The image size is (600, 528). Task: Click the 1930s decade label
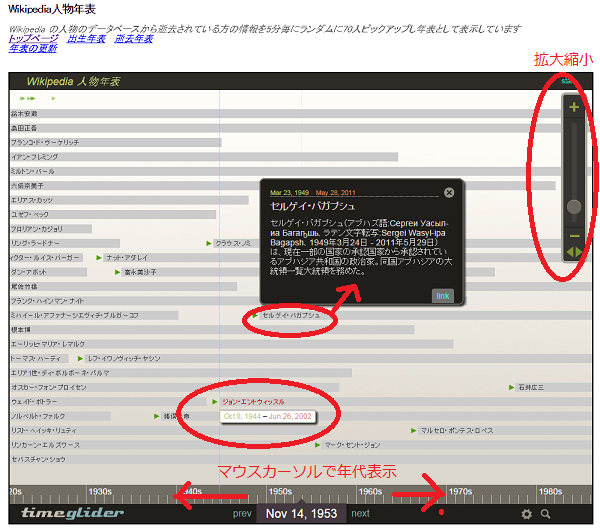[100, 491]
